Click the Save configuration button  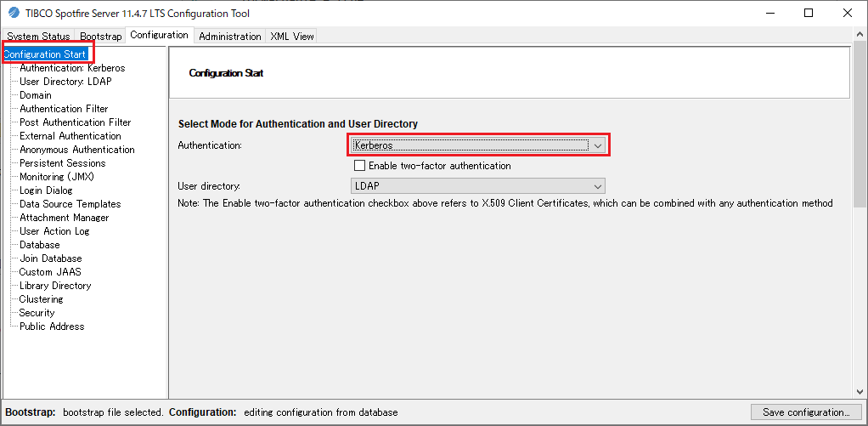806,412
